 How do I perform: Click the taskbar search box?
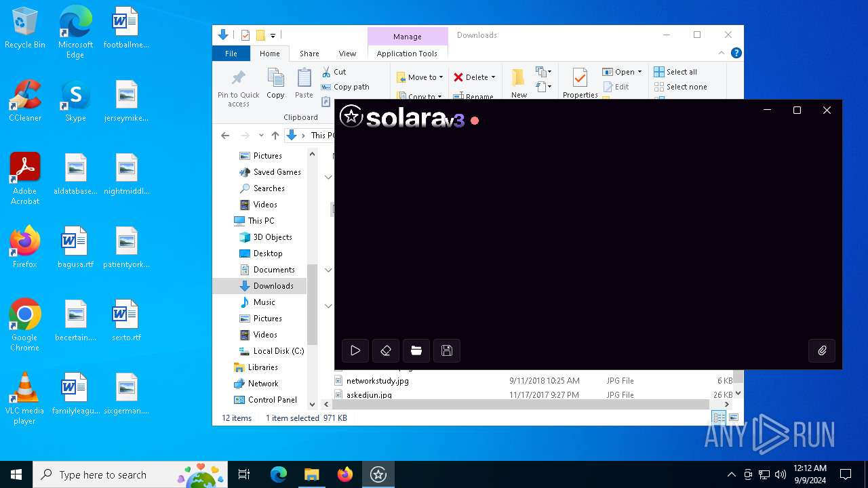point(132,474)
